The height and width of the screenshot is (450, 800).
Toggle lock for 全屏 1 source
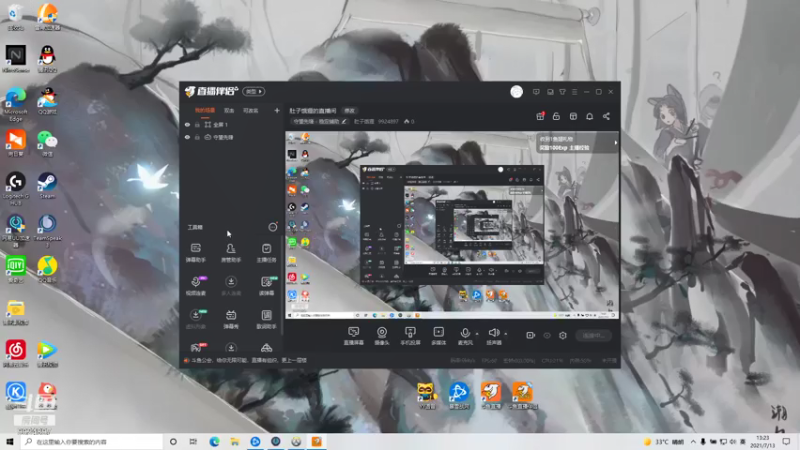click(197, 124)
